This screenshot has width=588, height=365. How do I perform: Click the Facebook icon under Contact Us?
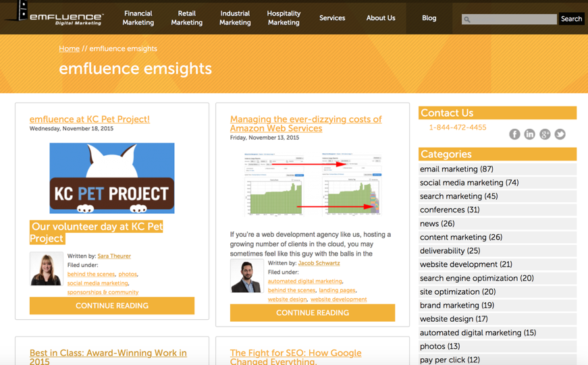514,134
